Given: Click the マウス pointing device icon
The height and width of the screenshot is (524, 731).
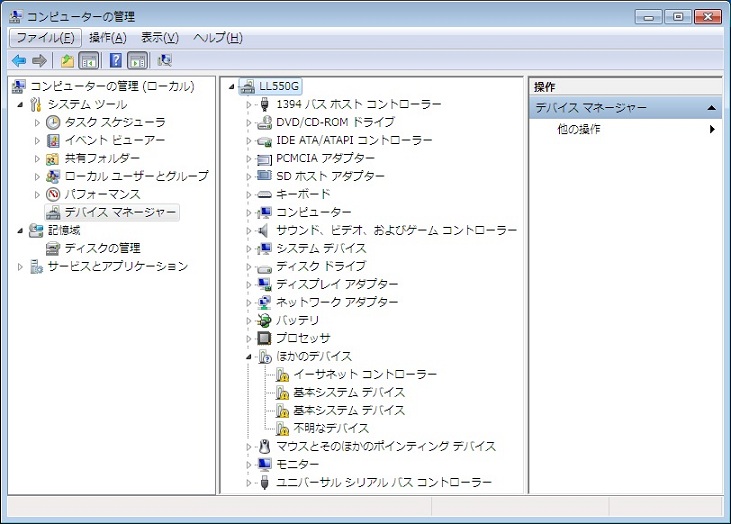Looking at the screenshot, I should (x=264, y=446).
